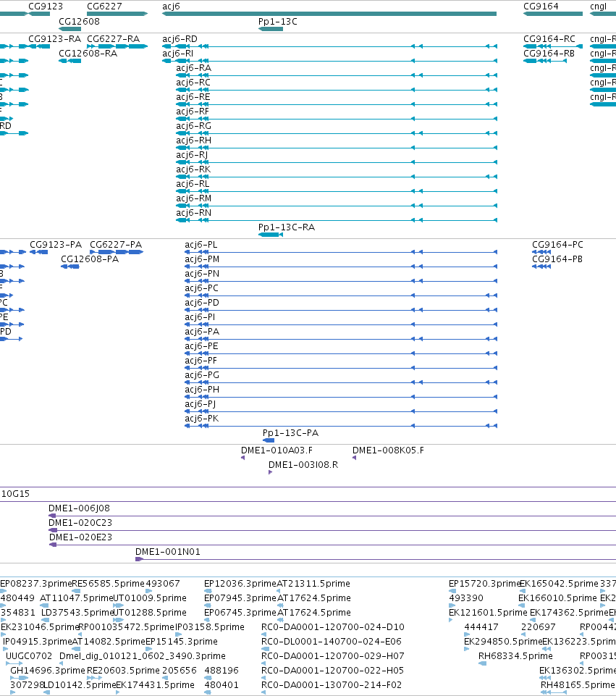
Task: Select transcript acj6-RC
Action: coord(193,83)
